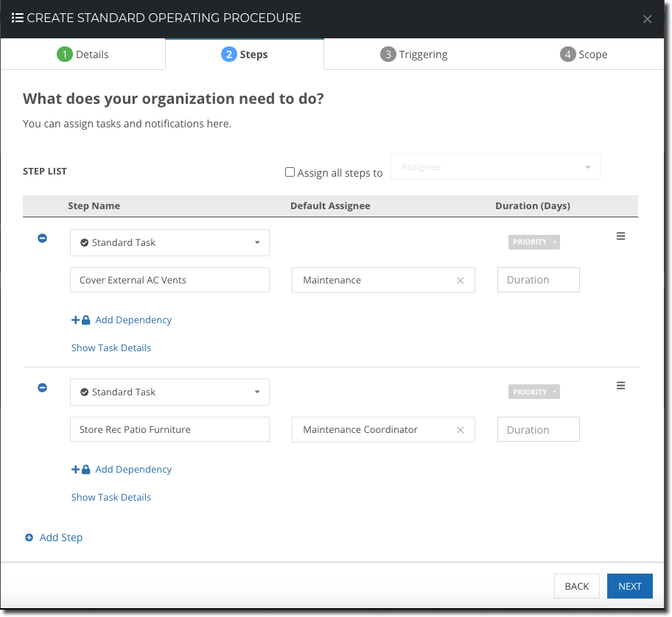This screenshot has height=617, width=672.
Task: Click the Duration field for the second step
Action: (538, 429)
